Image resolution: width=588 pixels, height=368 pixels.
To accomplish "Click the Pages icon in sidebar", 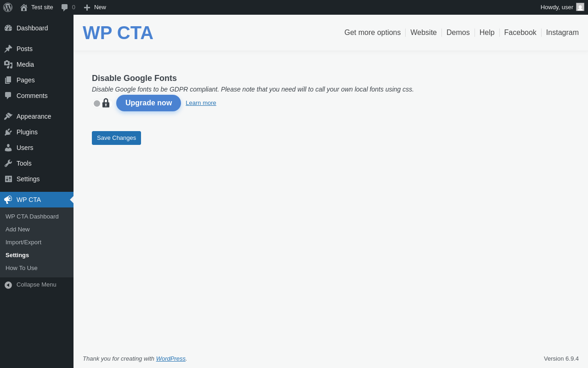I will click(x=8, y=80).
